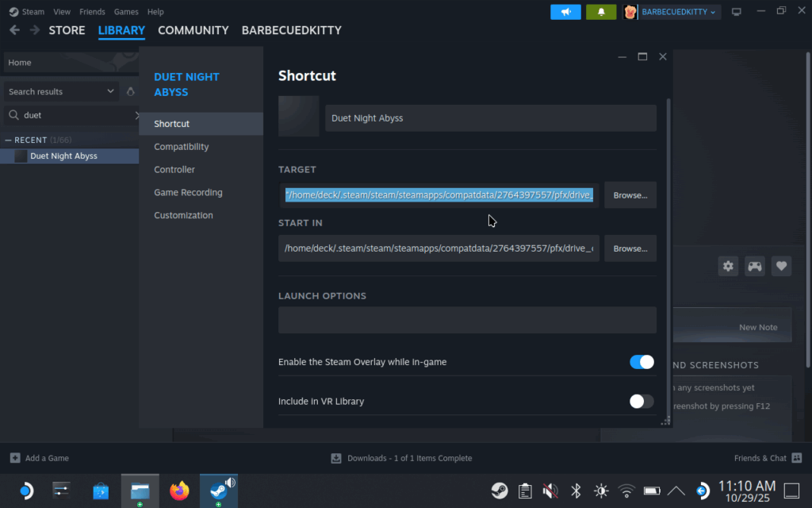Open the green notifications bell
812x508 pixels.
(x=600, y=12)
